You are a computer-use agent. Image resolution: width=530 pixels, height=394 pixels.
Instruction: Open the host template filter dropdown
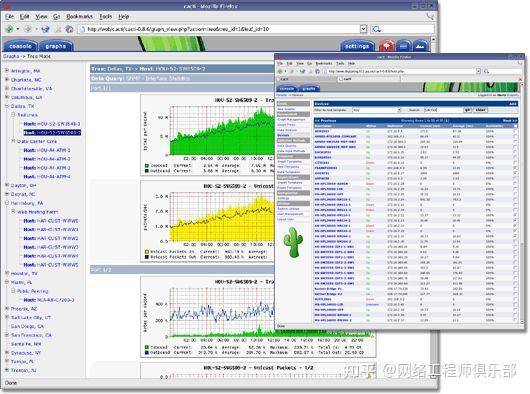point(377,110)
